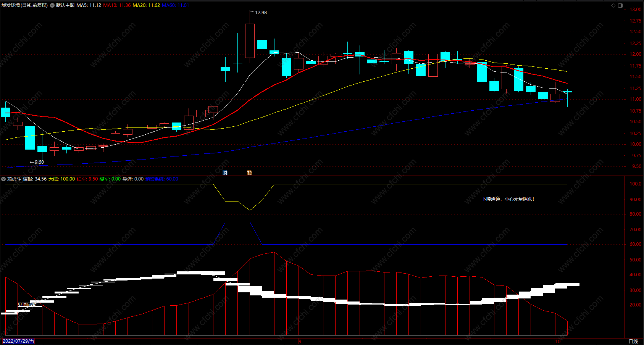The width and height of the screenshot is (644, 345).
Task: Click the 榜 marker icon on chart
Action: tap(249, 173)
